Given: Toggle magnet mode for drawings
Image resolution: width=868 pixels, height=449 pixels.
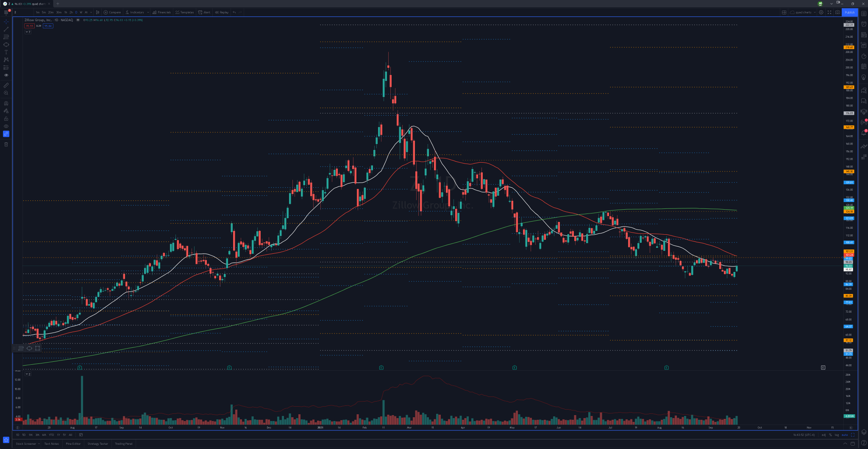Looking at the screenshot, I should point(6,103).
